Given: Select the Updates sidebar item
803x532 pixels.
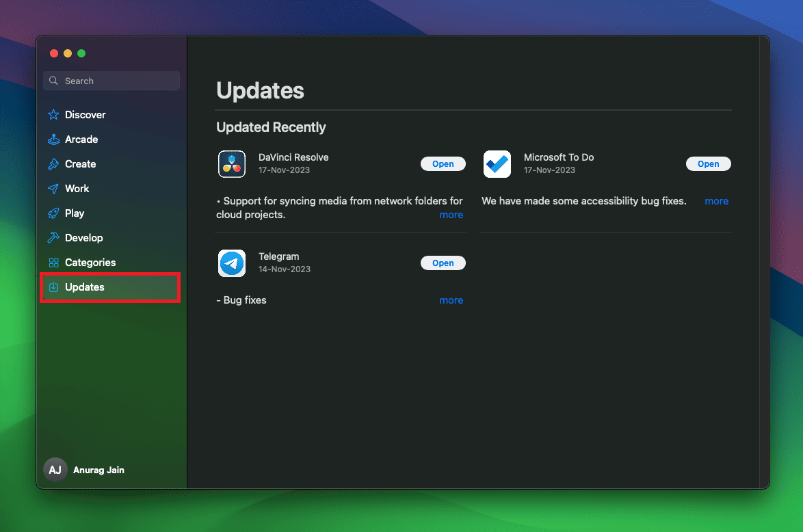Looking at the screenshot, I should pyautogui.click(x=110, y=287).
